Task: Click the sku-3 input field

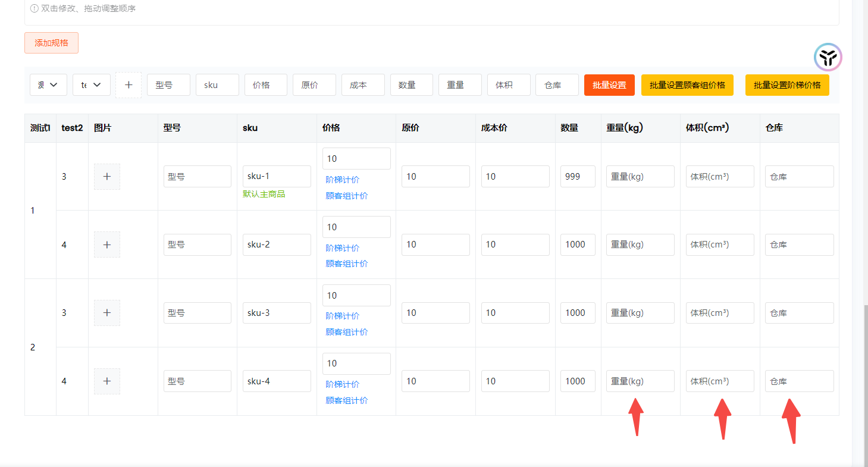Action: point(277,313)
